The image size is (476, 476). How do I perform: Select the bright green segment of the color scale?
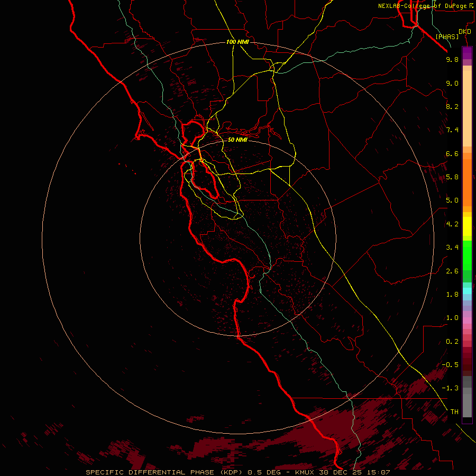pos(467,255)
